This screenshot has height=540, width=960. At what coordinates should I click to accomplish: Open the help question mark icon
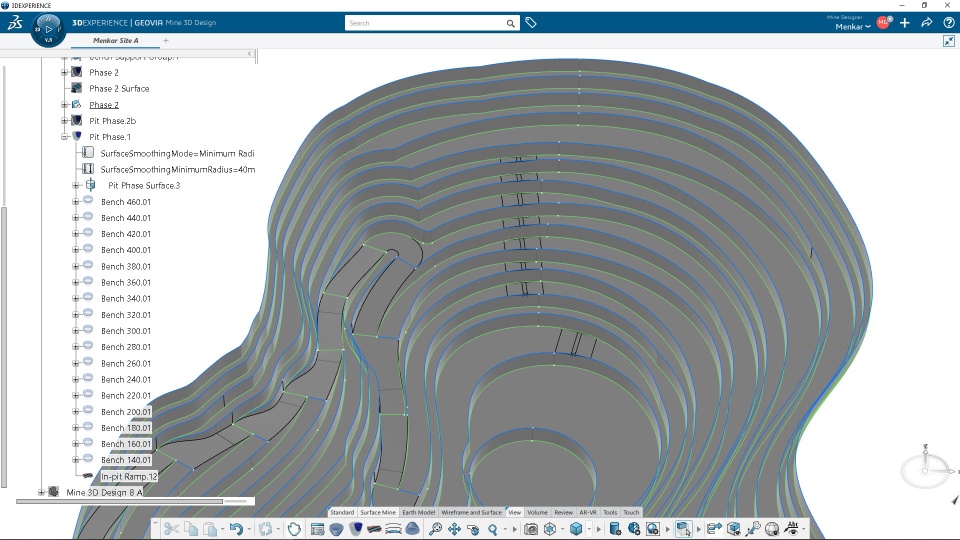coord(949,23)
